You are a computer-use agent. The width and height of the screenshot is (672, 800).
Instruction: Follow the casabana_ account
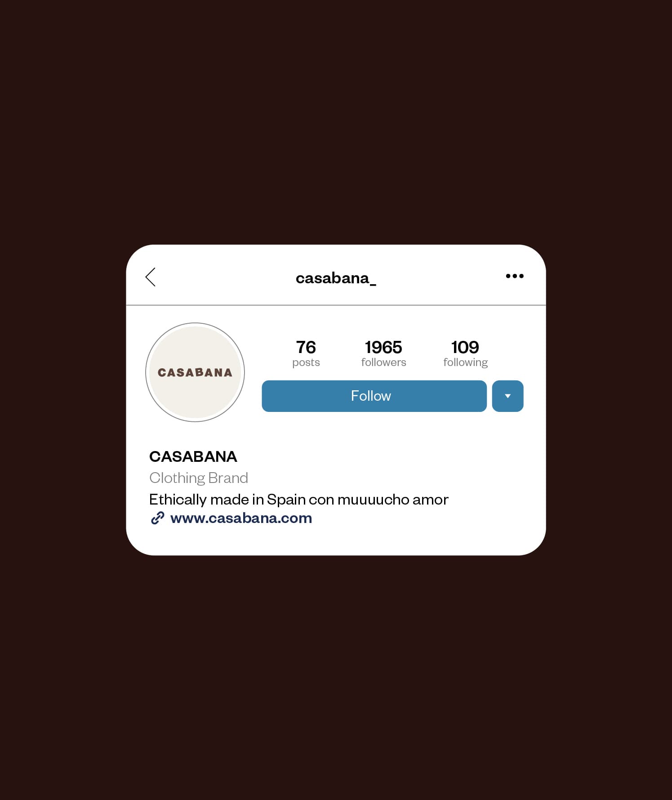coord(374,396)
